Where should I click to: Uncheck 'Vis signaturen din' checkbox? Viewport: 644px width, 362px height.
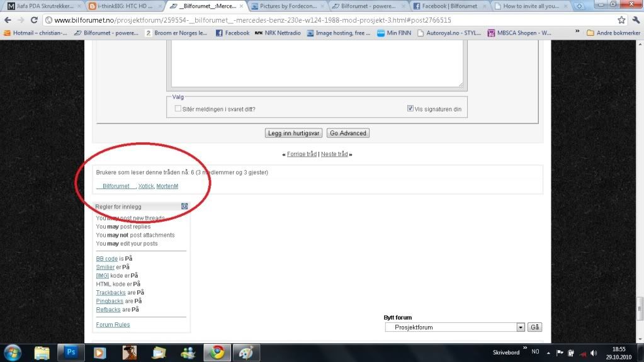(410, 109)
